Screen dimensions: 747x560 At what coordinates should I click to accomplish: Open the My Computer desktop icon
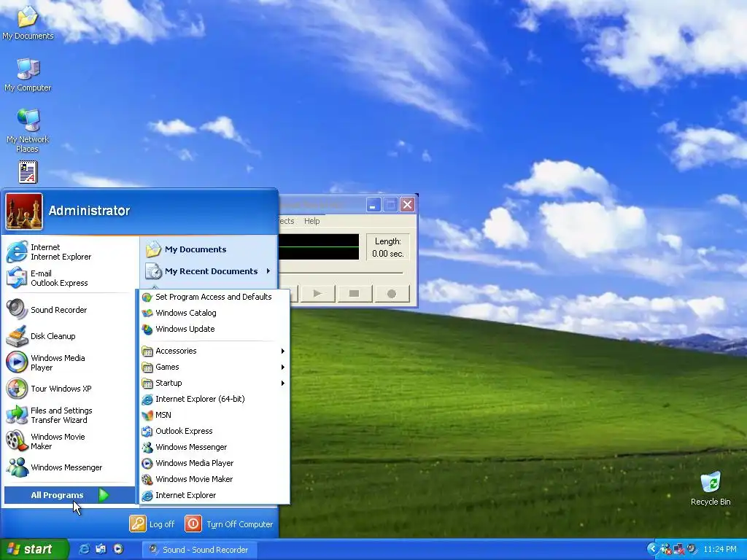pos(28,75)
